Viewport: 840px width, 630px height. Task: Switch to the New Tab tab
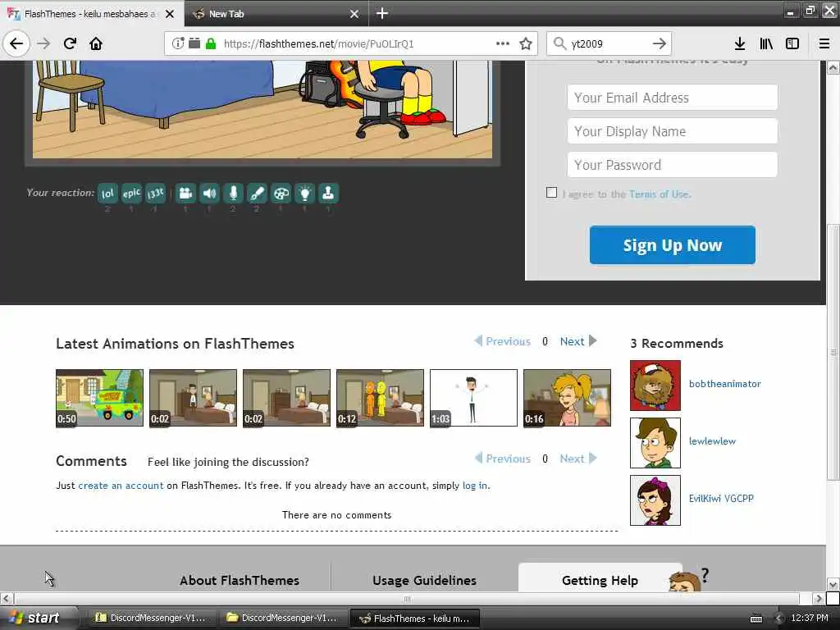(276, 14)
